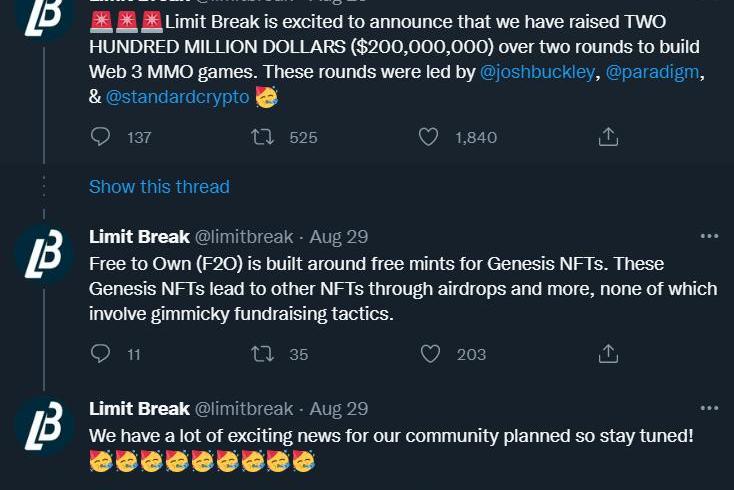Open Limit Break avatar beside Free to Own tweet
This screenshot has width=734, height=490.
pos(44,254)
